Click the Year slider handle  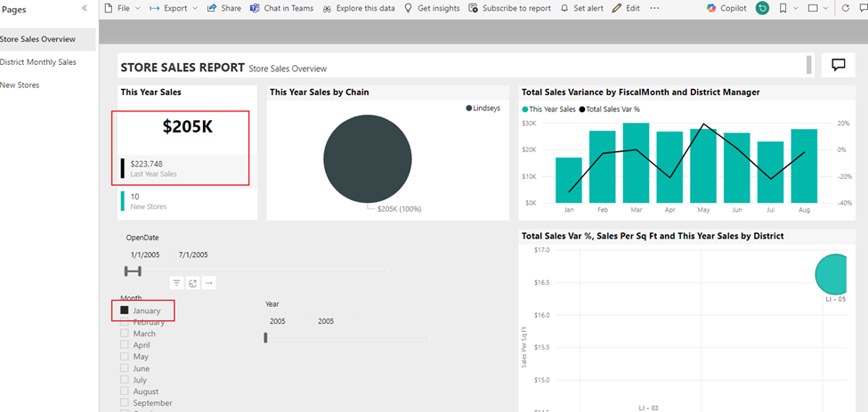click(x=265, y=337)
